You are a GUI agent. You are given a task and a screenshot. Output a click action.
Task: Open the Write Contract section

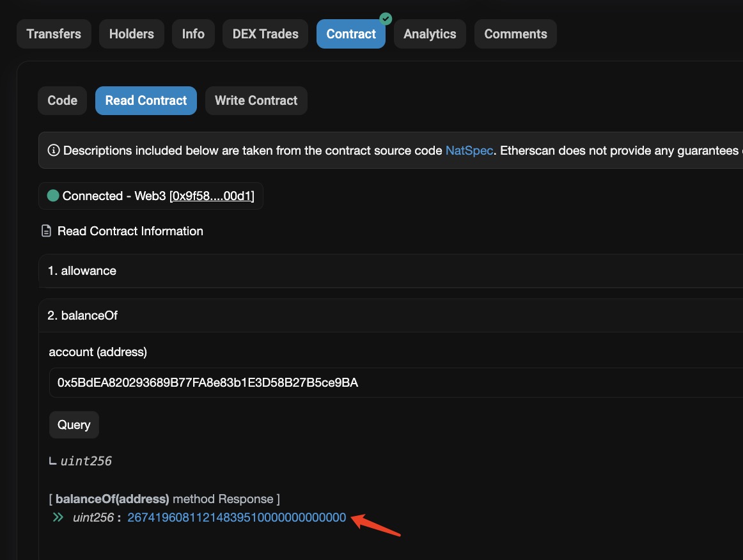(256, 100)
